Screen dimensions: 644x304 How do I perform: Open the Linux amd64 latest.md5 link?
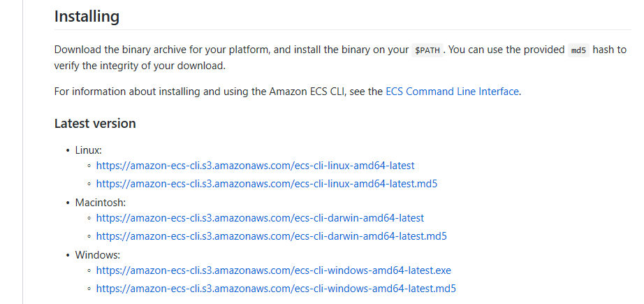pyautogui.click(x=271, y=184)
